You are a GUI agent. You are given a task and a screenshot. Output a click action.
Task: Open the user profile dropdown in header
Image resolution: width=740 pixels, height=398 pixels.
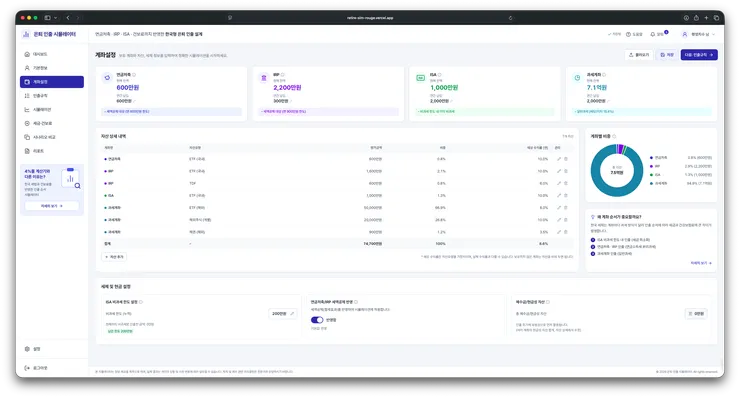698,34
